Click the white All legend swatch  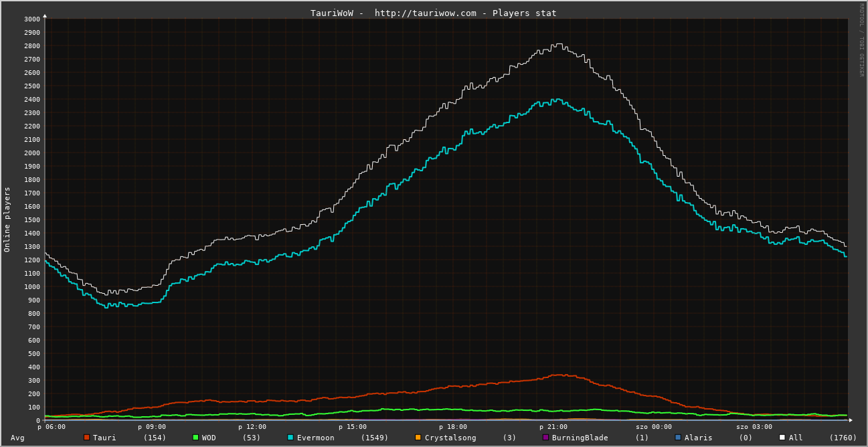[x=782, y=438]
